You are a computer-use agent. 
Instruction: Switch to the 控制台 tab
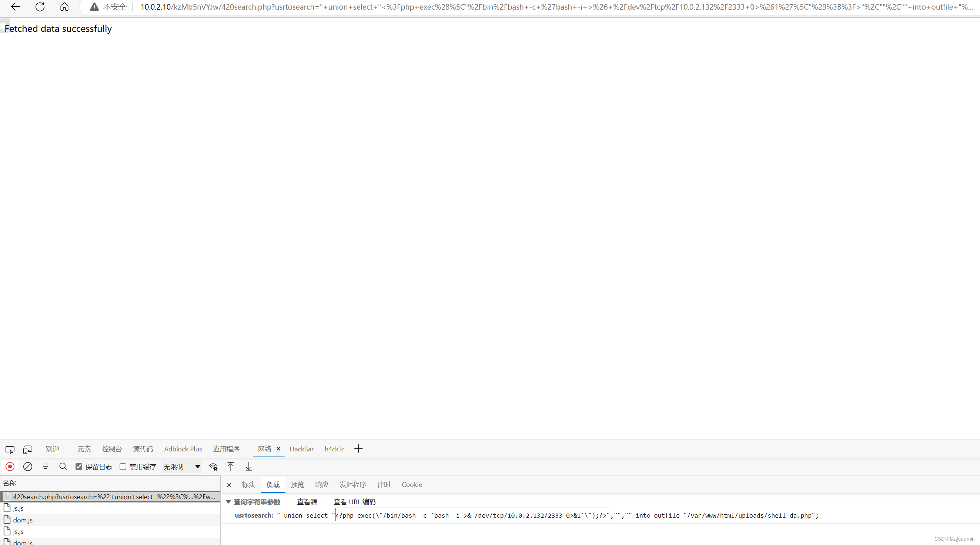coord(112,449)
